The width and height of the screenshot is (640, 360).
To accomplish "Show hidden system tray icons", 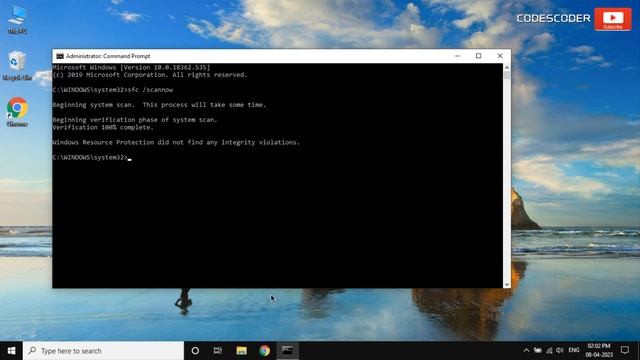I will tap(526, 350).
